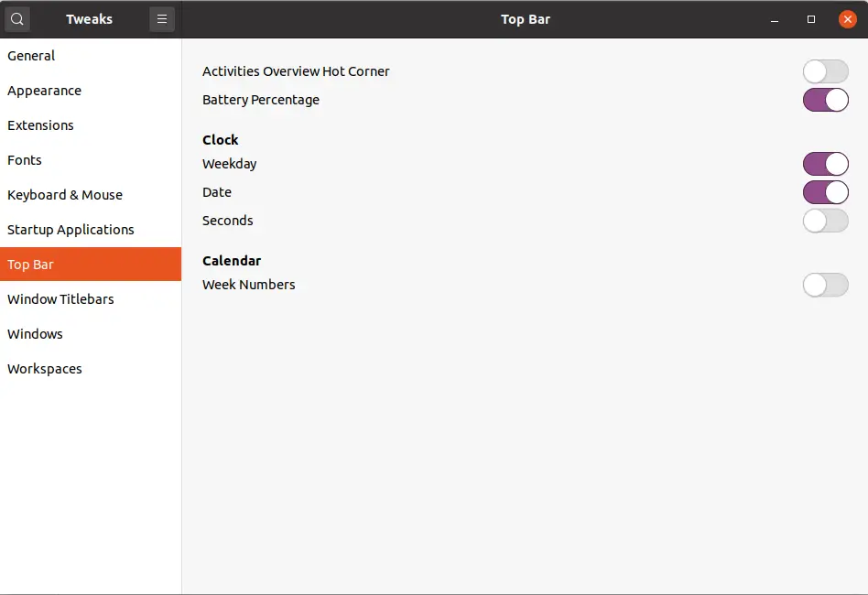Disable the Date clock switch
This screenshot has width=868, height=595.
coord(825,192)
